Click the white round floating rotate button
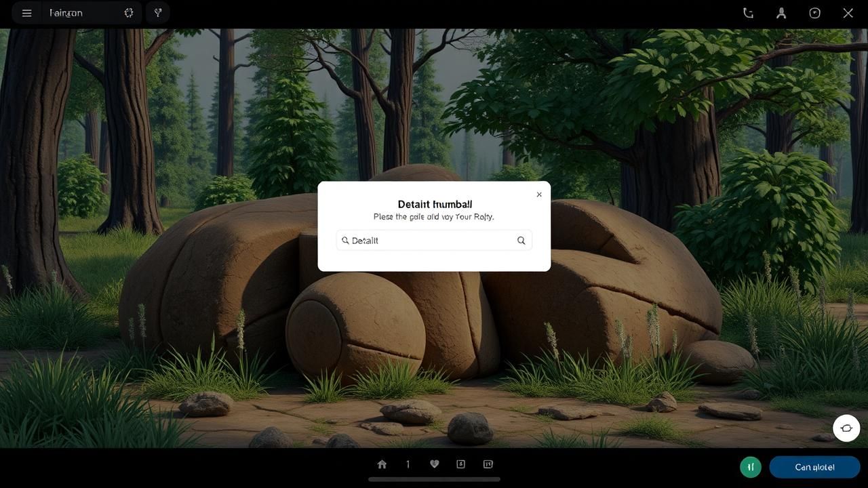This screenshot has width=868, height=488. click(x=846, y=428)
